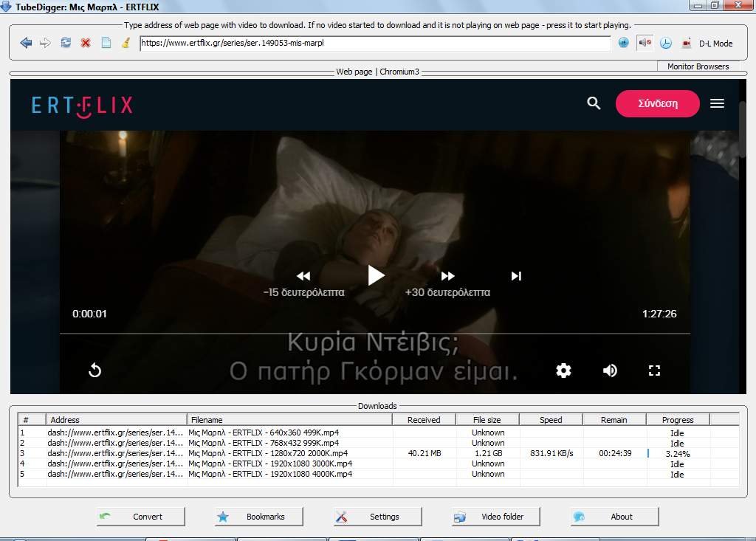Open the Bookmarks button
The width and height of the screenshot is (756, 541).
click(259, 517)
